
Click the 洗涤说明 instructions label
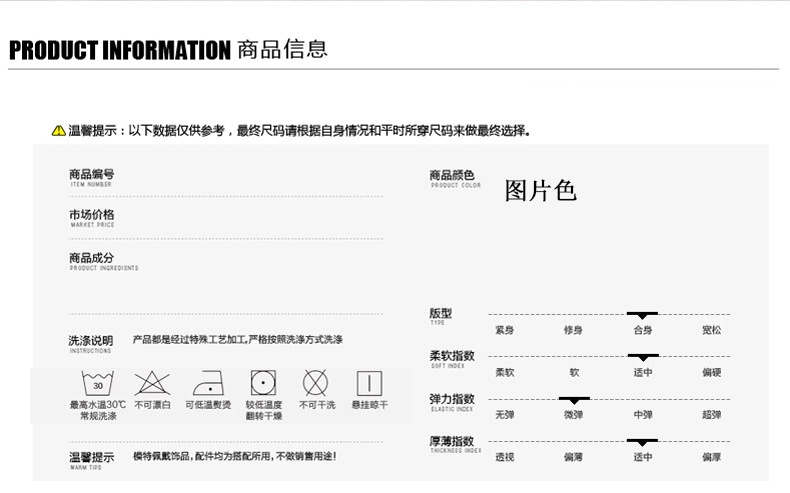91,343
